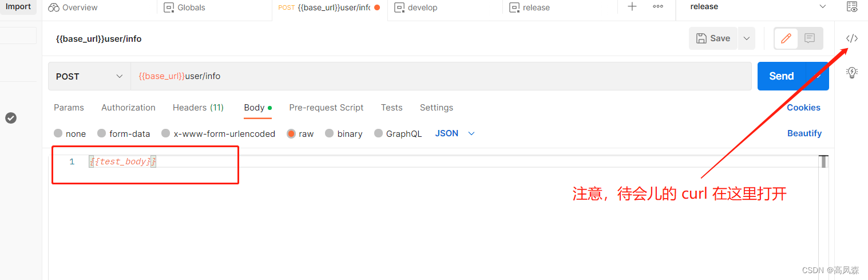Select the form-data body type radio
The width and height of the screenshot is (868, 280).
(102, 133)
